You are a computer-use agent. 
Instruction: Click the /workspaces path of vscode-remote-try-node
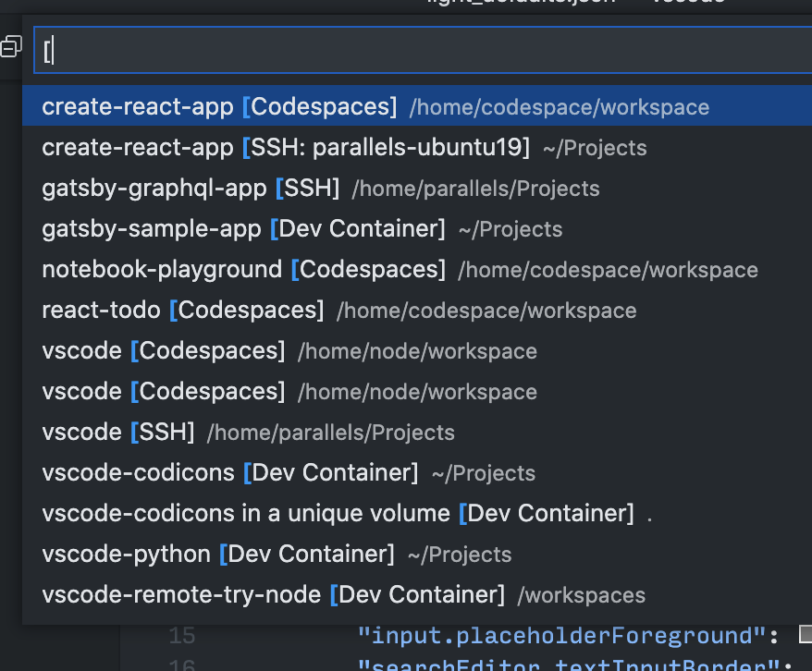(581, 596)
